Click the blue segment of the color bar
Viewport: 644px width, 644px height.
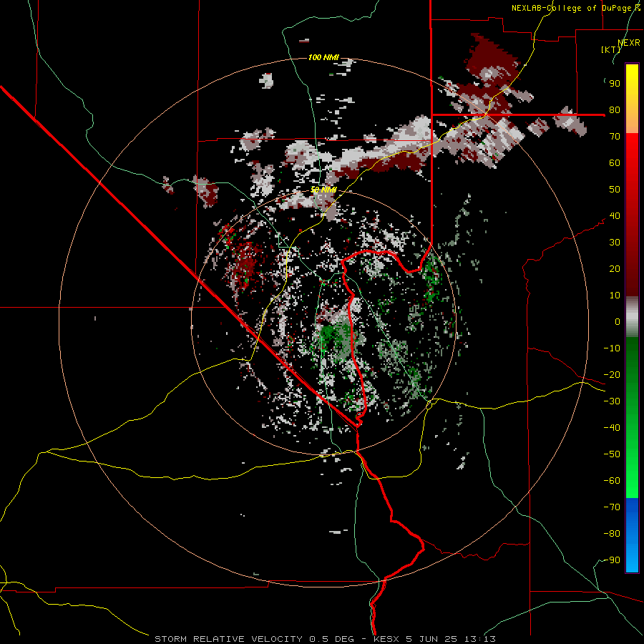[632, 535]
